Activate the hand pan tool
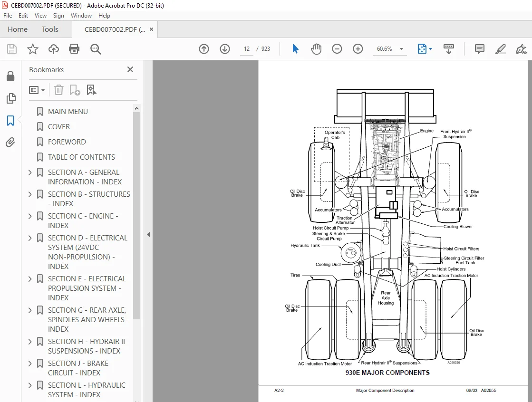The width and height of the screenshot is (532, 402). point(316,49)
